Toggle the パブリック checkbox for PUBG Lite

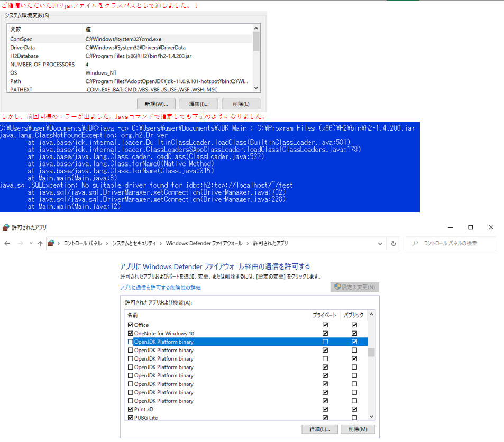[x=353, y=417]
